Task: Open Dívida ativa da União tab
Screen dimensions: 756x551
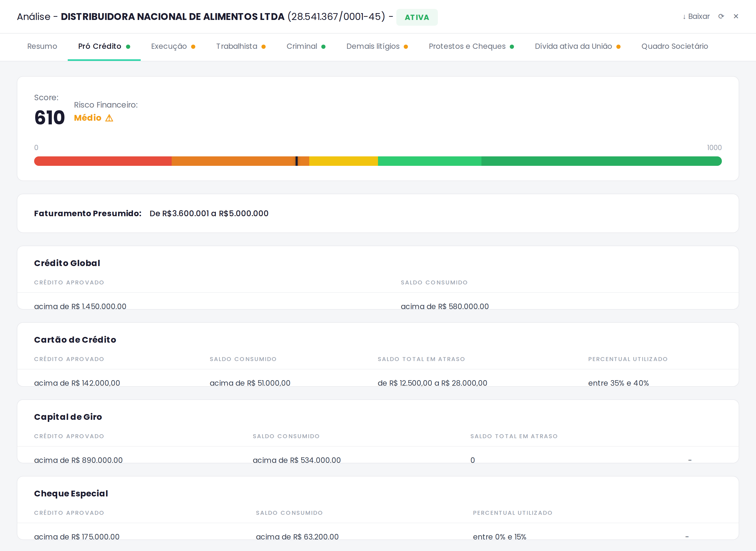Action: tap(573, 46)
